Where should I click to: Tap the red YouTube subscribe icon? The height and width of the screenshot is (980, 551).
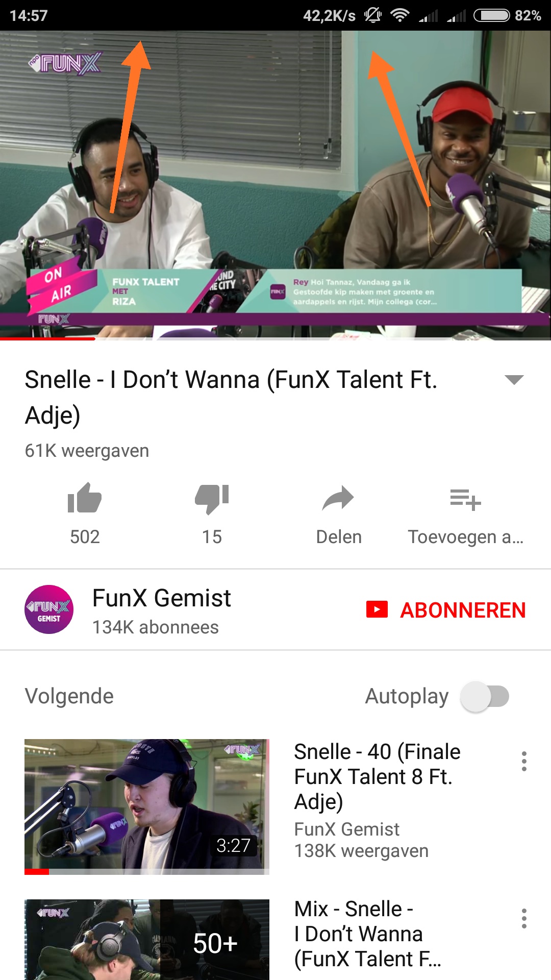point(377,609)
